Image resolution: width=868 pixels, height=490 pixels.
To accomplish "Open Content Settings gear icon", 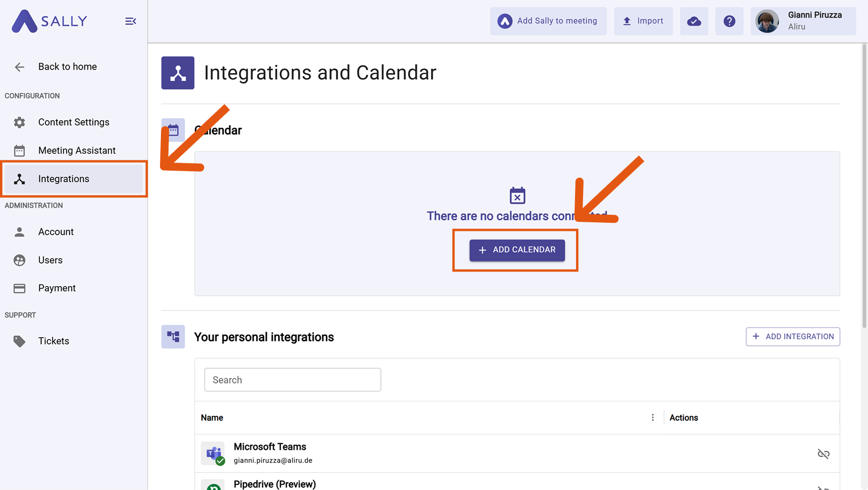I will (x=19, y=122).
